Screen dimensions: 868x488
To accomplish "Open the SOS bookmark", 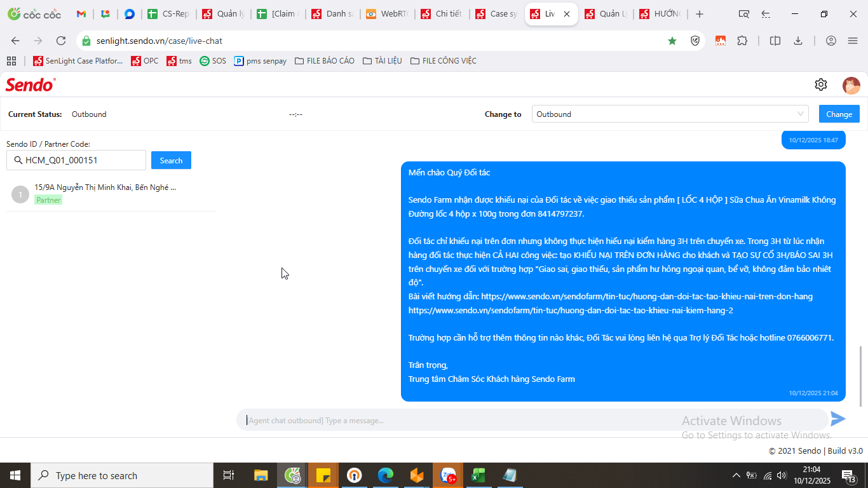I will point(213,61).
